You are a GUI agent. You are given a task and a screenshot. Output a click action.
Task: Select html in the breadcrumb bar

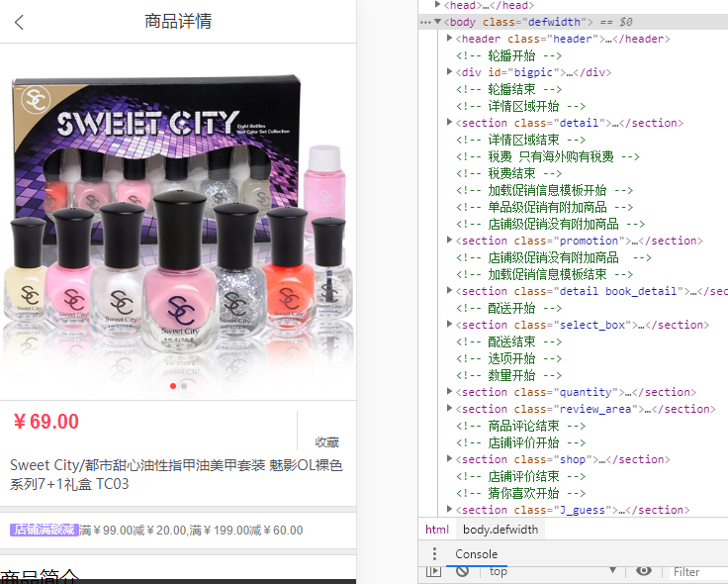pyautogui.click(x=437, y=530)
